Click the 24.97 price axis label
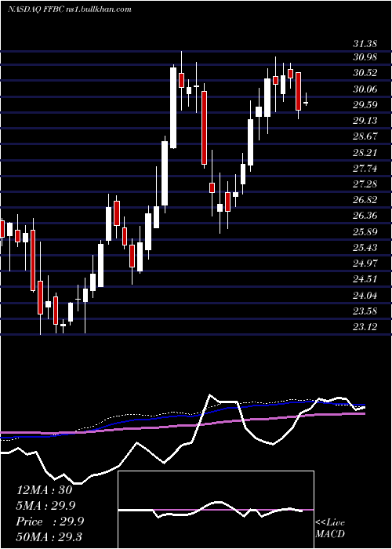The height and width of the screenshot is (549, 392). click(x=365, y=264)
